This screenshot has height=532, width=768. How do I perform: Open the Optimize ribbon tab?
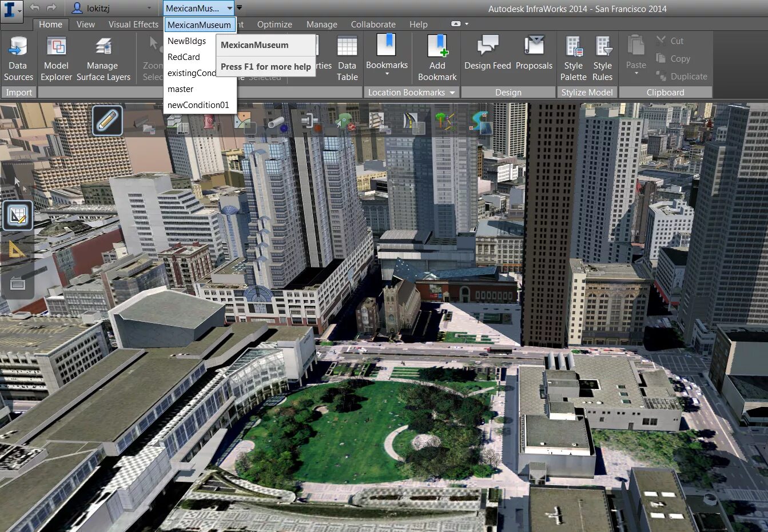(x=274, y=25)
